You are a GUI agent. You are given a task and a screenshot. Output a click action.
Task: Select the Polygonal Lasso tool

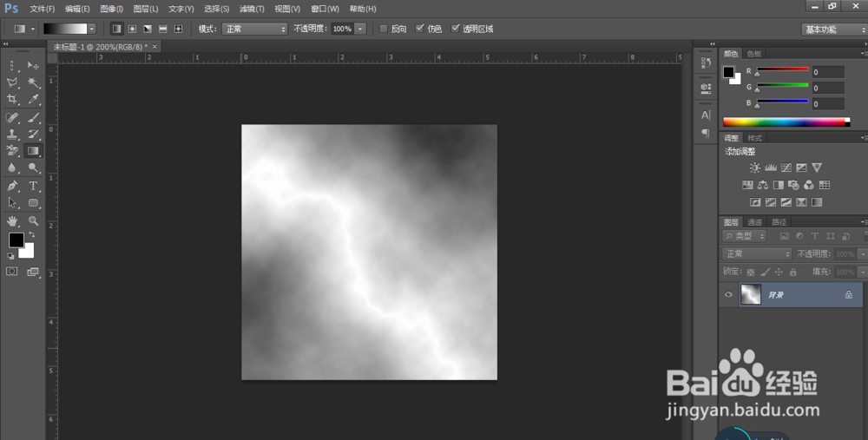pos(12,82)
